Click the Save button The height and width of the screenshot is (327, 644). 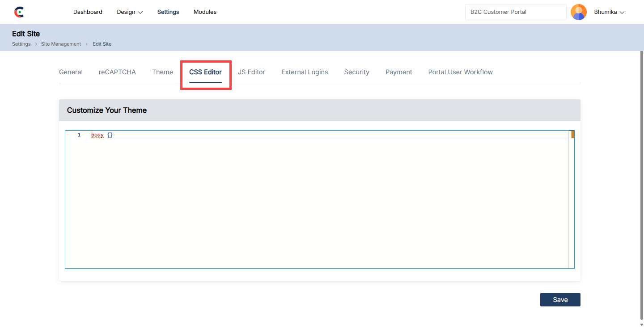tap(560, 300)
